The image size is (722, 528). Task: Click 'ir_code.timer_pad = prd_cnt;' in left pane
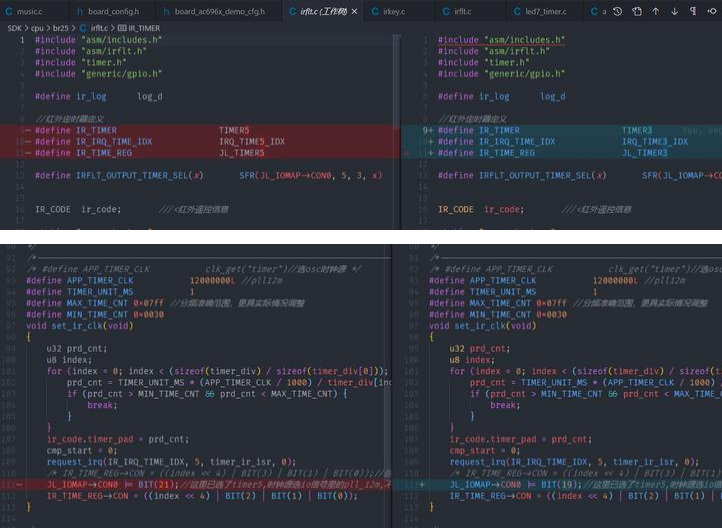pos(118,439)
